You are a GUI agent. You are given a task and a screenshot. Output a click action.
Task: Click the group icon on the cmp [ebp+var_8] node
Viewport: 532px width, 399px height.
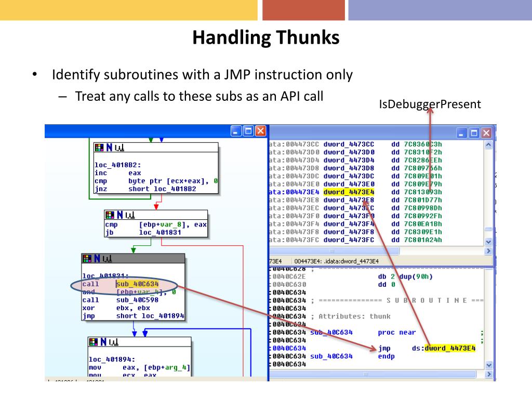[130, 215]
